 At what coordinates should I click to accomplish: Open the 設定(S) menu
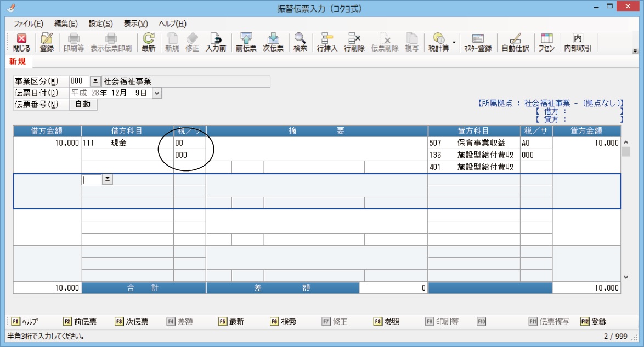100,24
